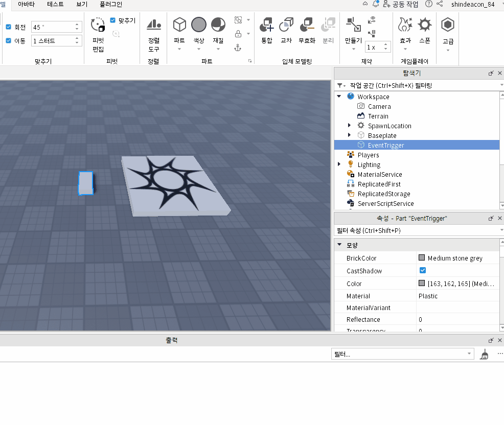Click the 1 스터드 move increment field
This screenshot has height=425, width=504.
coord(53,41)
